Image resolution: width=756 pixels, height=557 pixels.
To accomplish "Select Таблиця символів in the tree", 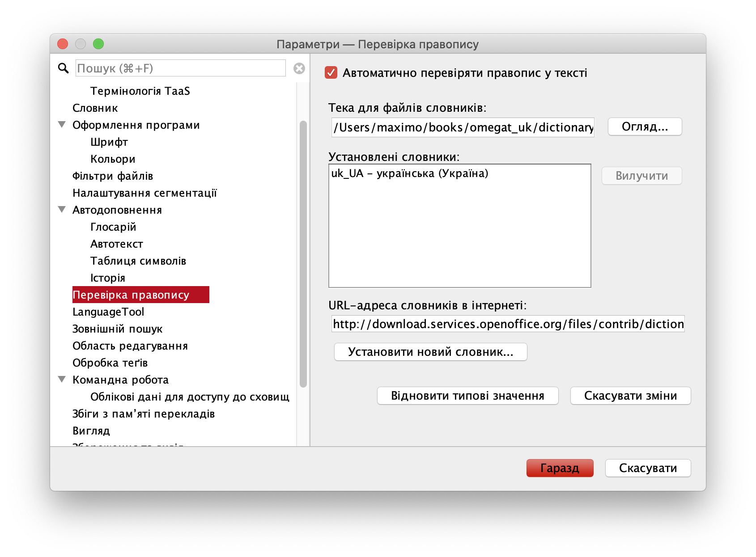I will [138, 261].
